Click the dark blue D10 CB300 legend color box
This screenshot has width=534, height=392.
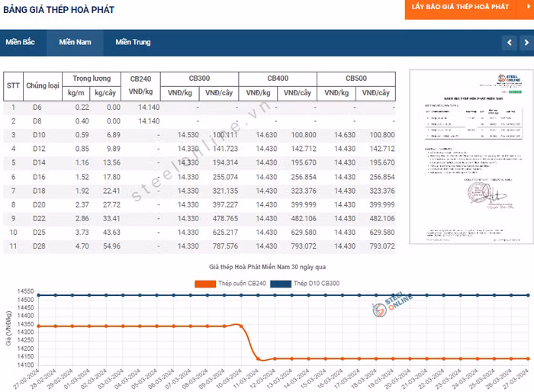[281, 284]
